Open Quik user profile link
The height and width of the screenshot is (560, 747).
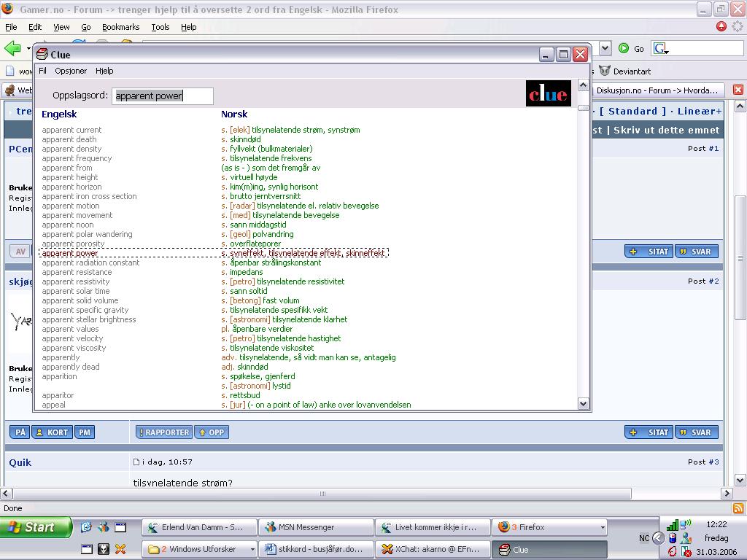coord(20,462)
